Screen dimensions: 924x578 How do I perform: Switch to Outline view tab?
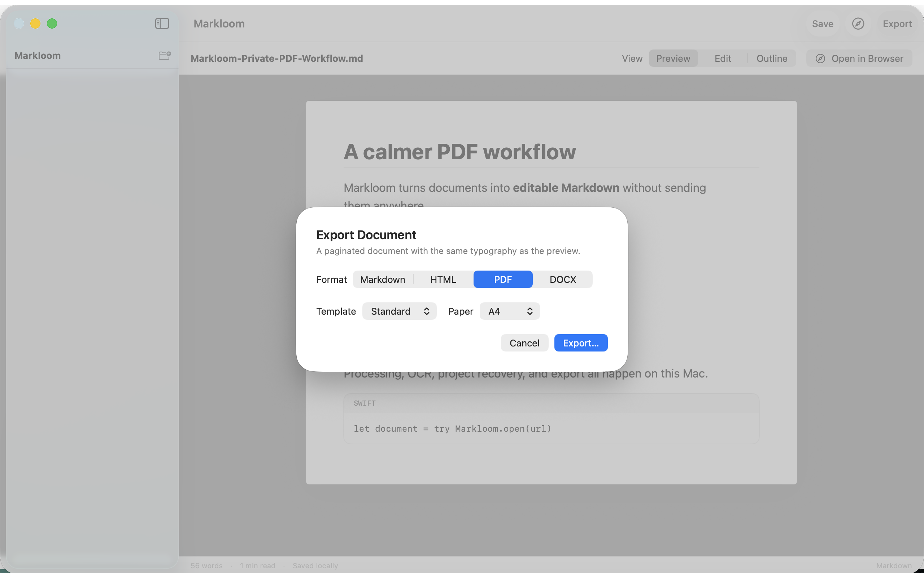[772, 59]
